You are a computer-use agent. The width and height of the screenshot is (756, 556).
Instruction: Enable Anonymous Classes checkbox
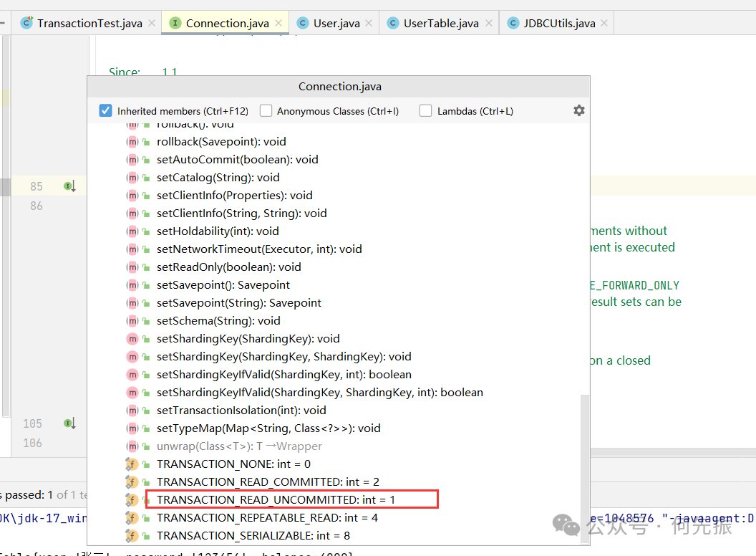coord(266,110)
